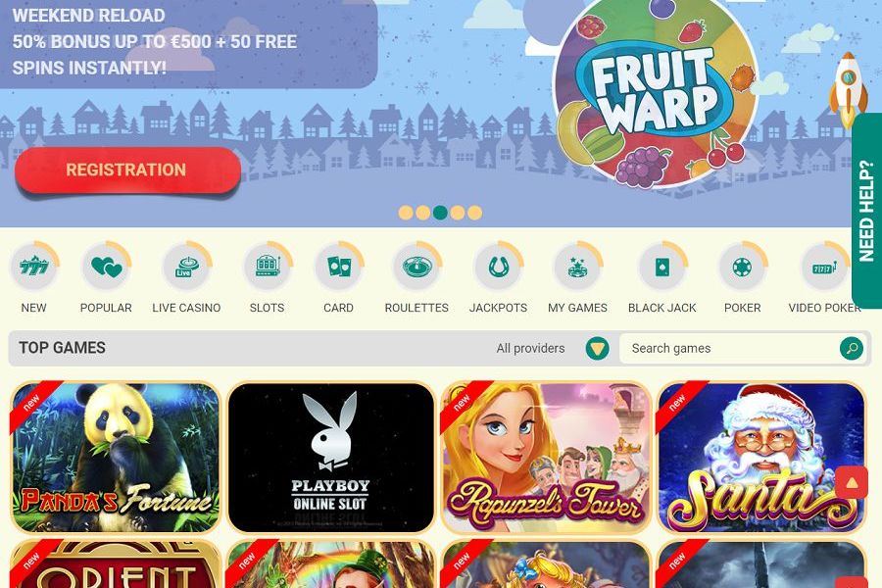Select the second banner carousel dot
Image resolution: width=882 pixels, height=588 pixels.
[423, 213]
